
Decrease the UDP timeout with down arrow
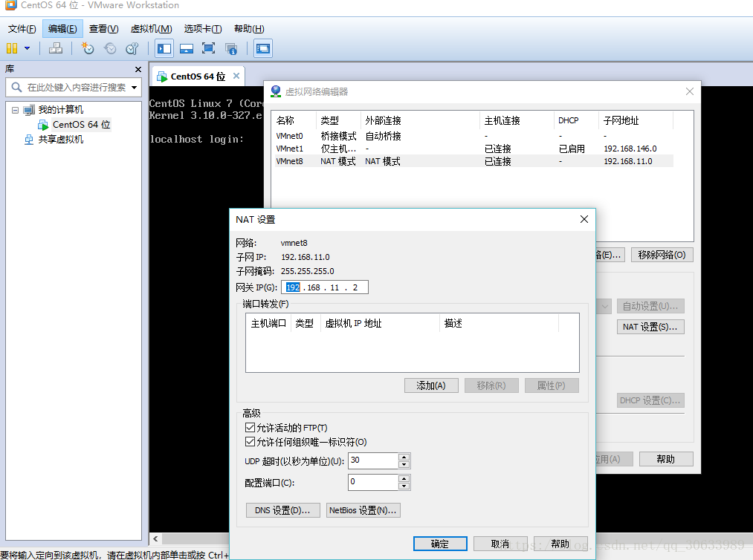point(404,464)
